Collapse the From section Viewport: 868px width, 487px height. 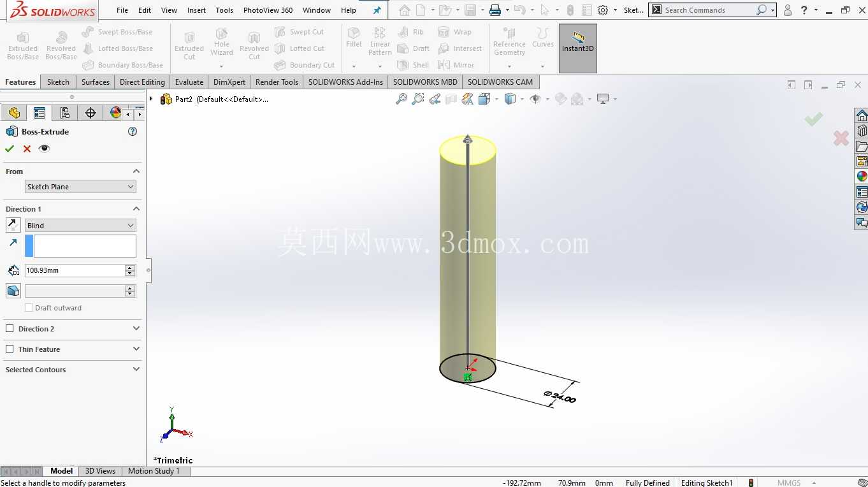click(136, 171)
